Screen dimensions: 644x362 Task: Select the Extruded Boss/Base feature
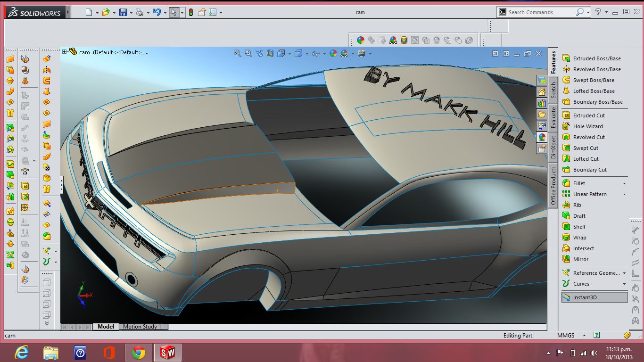(596, 58)
